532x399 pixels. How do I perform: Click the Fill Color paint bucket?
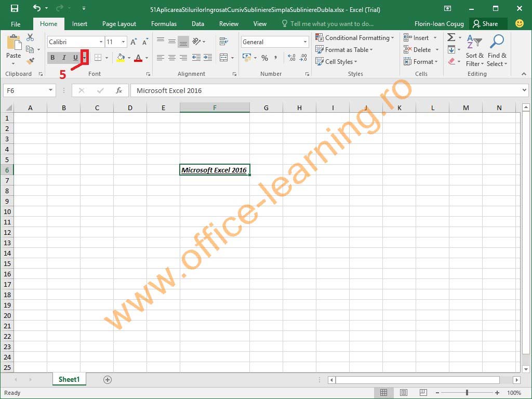click(x=121, y=58)
